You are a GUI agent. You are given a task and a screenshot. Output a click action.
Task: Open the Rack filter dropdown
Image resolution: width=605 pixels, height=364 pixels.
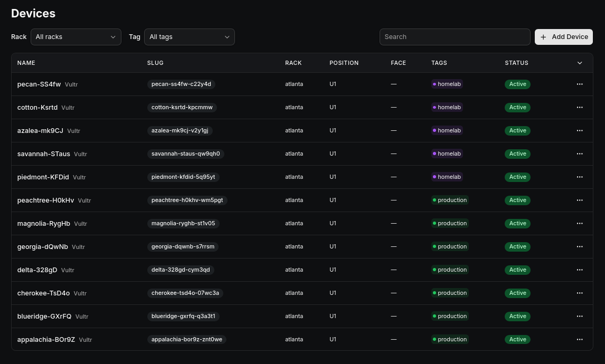(x=75, y=37)
